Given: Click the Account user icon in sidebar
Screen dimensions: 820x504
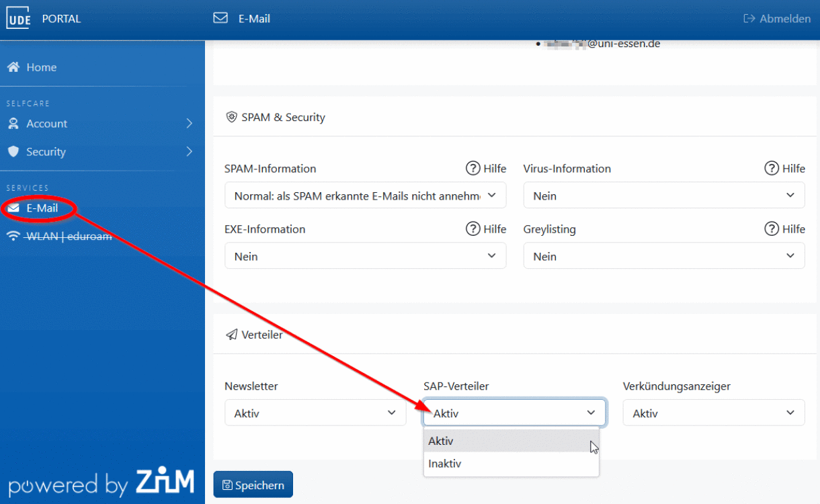Looking at the screenshot, I should click(x=13, y=124).
